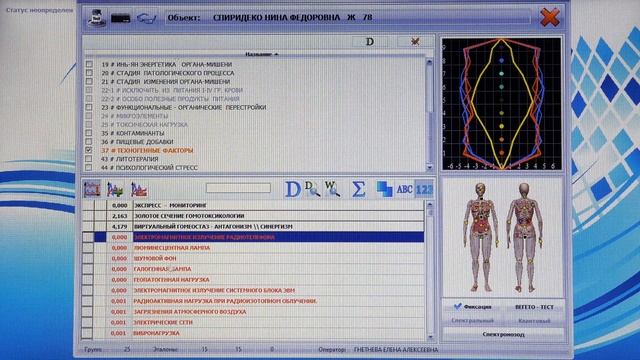Image resolution: width=640 pixels, height=360 pixels.
Task: Select the ВИРТУАЛЬНЫЙ ГОМЕОСТАЗ - АНТАГОНИЗМ row
Action: pos(253,227)
